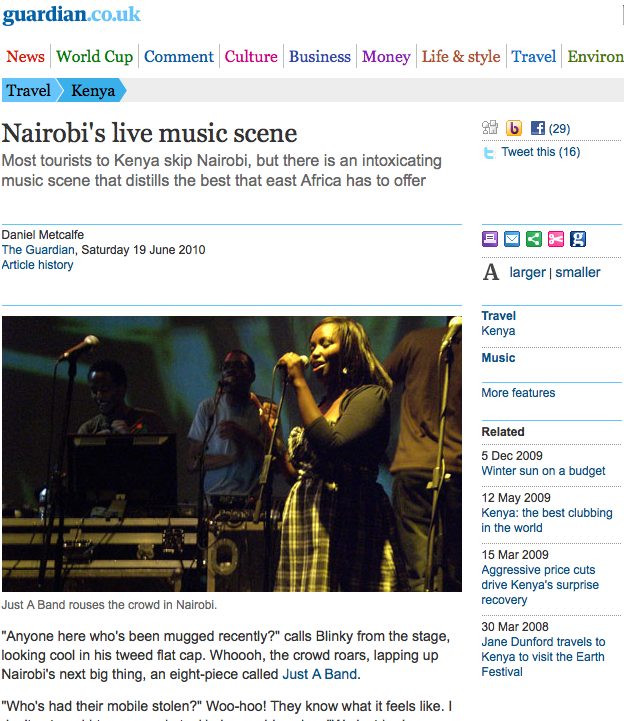Click the grey Digg share icon

click(490, 127)
